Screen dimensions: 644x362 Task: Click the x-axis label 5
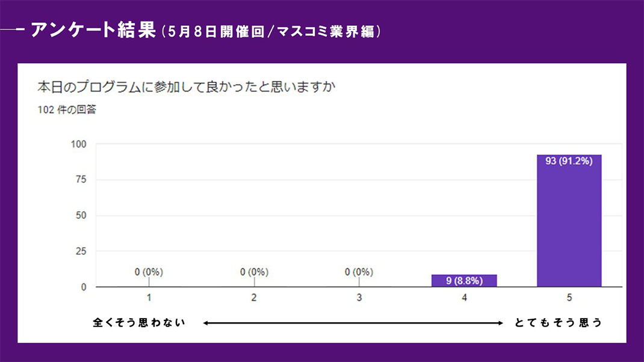coord(569,298)
